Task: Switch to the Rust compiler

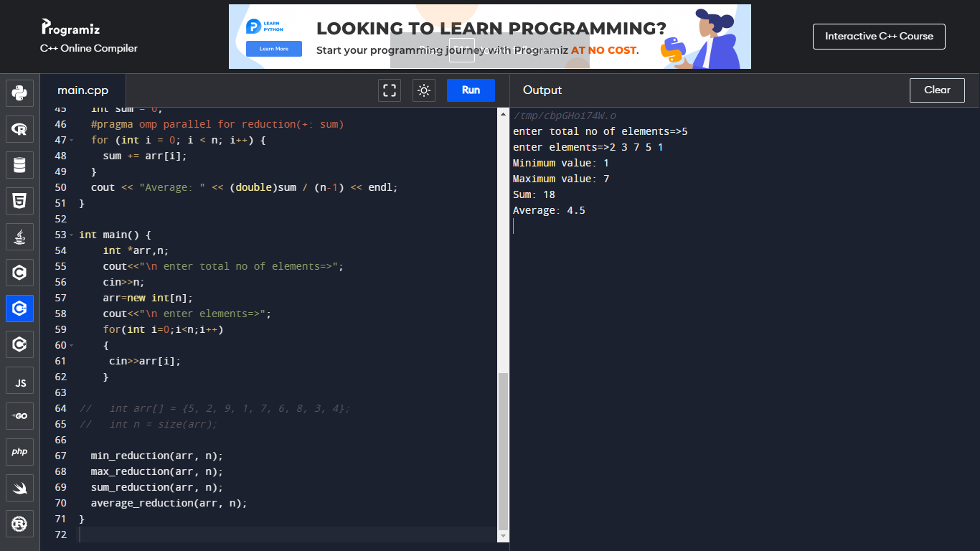Action: 19,523
